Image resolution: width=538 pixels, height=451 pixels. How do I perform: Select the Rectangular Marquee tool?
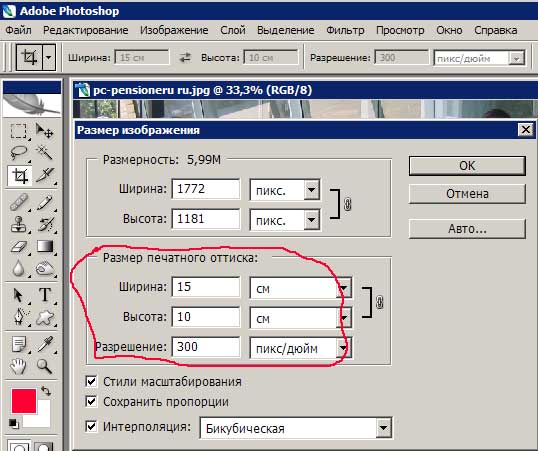tap(18, 131)
